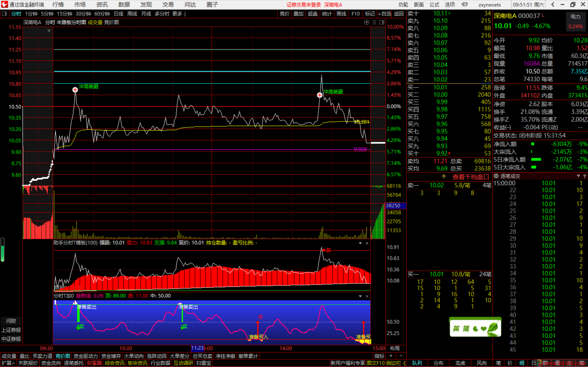Open the 上证券报 side shortcut
This screenshot has width=588, height=367.
click(x=11, y=330)
